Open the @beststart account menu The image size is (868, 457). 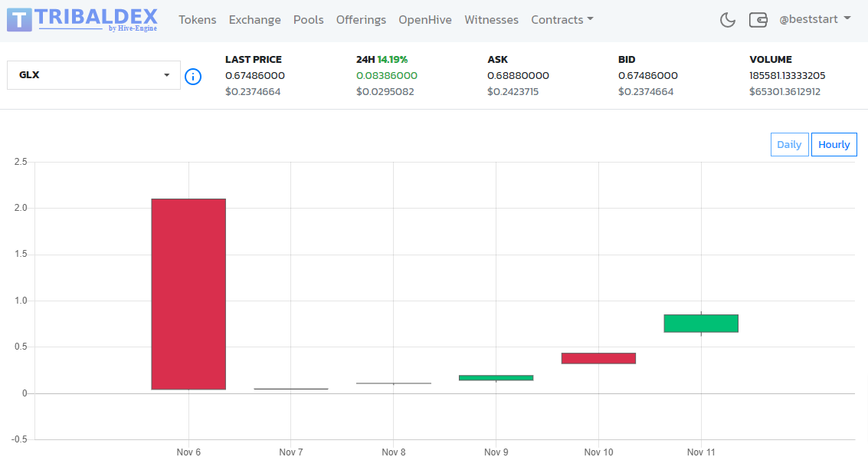coord(814,19)
